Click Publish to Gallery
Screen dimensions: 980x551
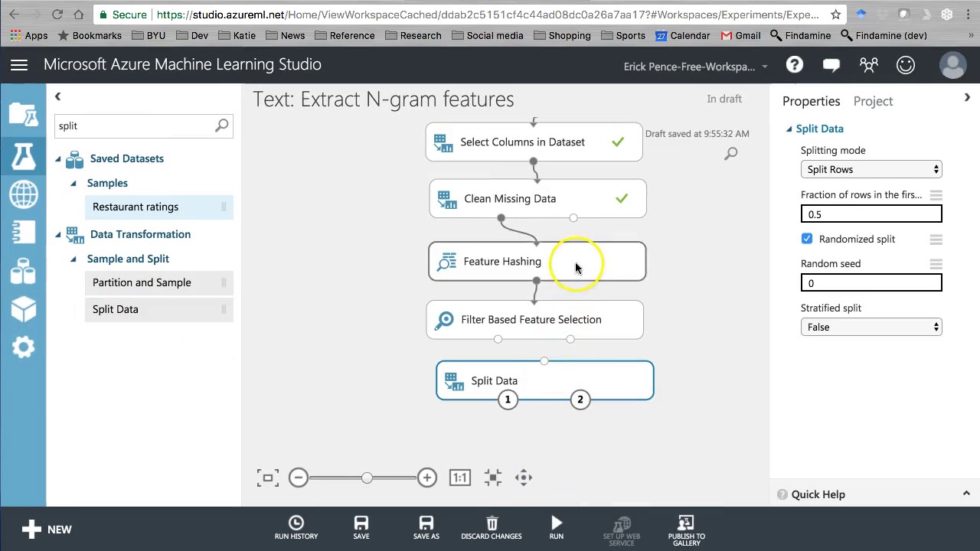(x=686, y=530)
